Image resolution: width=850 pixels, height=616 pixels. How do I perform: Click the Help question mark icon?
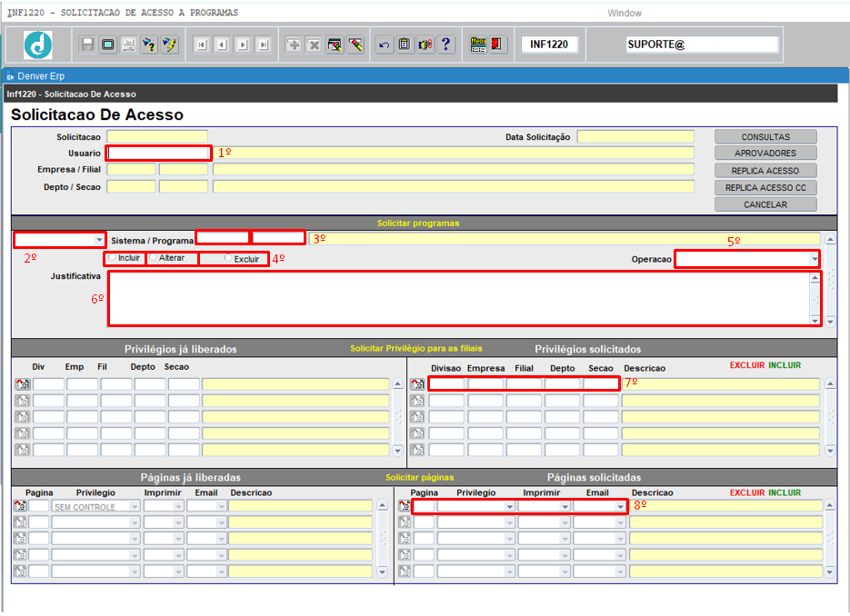[445, 45]
